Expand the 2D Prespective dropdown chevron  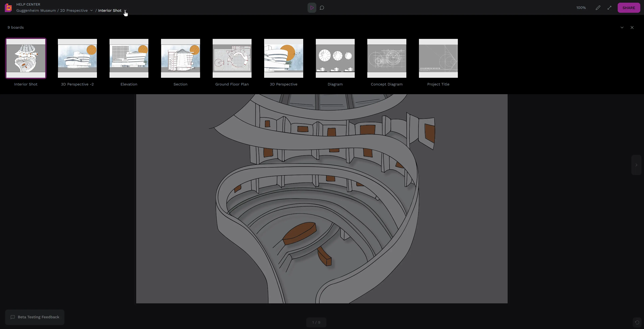coord(91,11)
